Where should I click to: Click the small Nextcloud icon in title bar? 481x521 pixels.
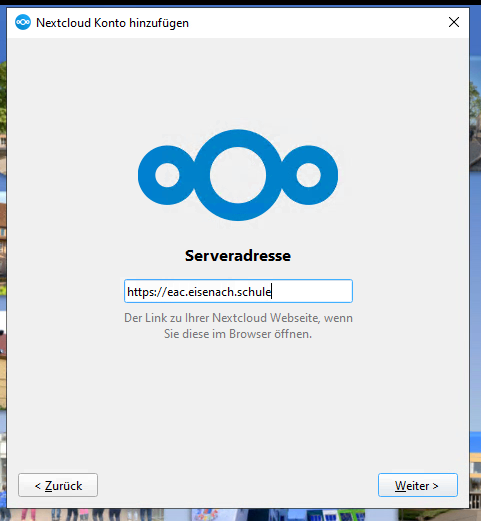click(x=23, y=22)
